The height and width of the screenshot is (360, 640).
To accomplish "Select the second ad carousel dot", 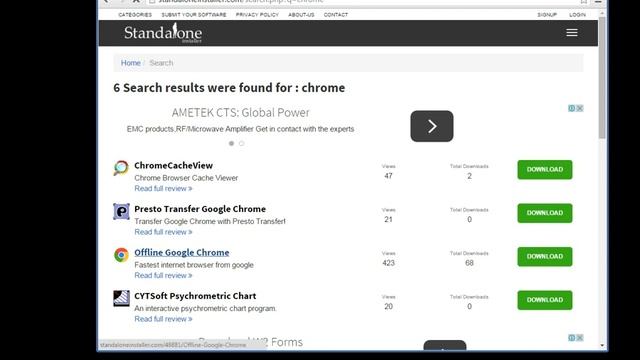I will point(242,143).
